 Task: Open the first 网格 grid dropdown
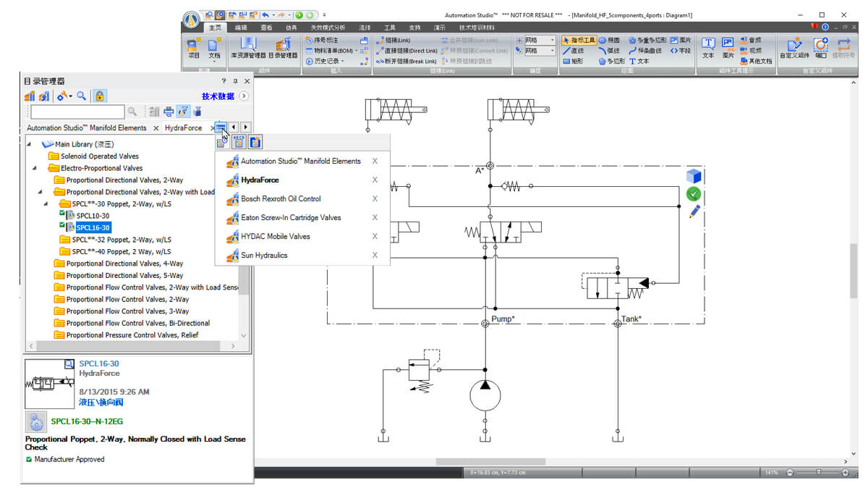click(x=552, y=41)
